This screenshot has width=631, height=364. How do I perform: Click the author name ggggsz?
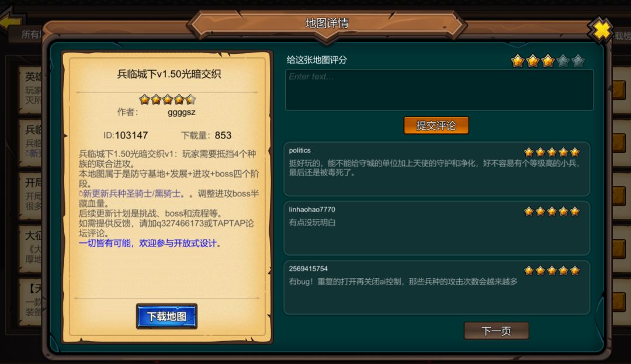[x=182, y=112]
